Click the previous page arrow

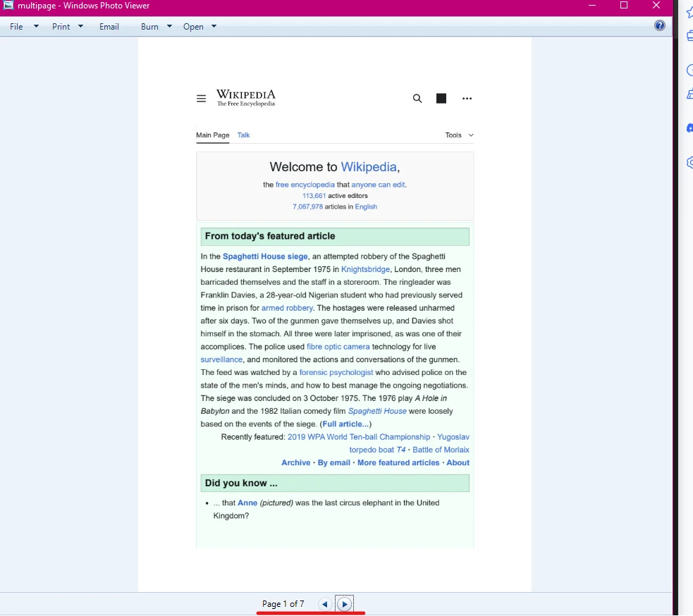coord(324,604)
